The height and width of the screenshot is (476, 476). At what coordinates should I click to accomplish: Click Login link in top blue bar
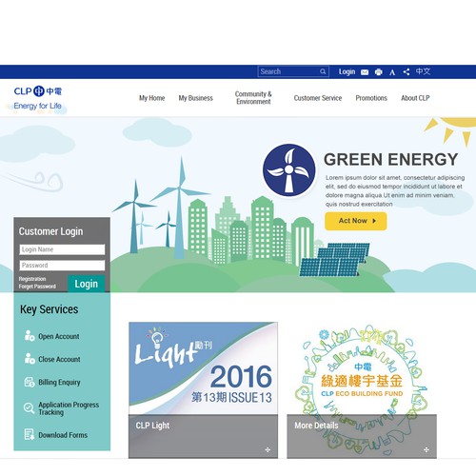[x=347, y=72]
